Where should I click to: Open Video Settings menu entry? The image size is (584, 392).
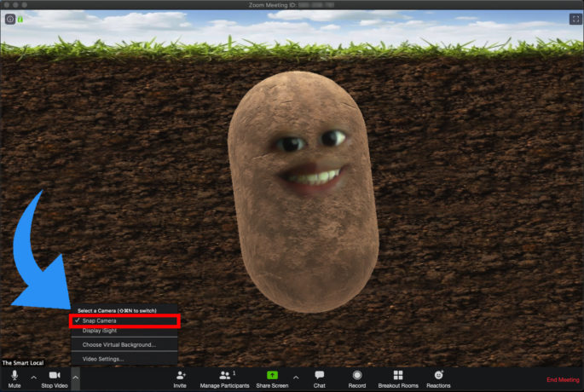102,359
